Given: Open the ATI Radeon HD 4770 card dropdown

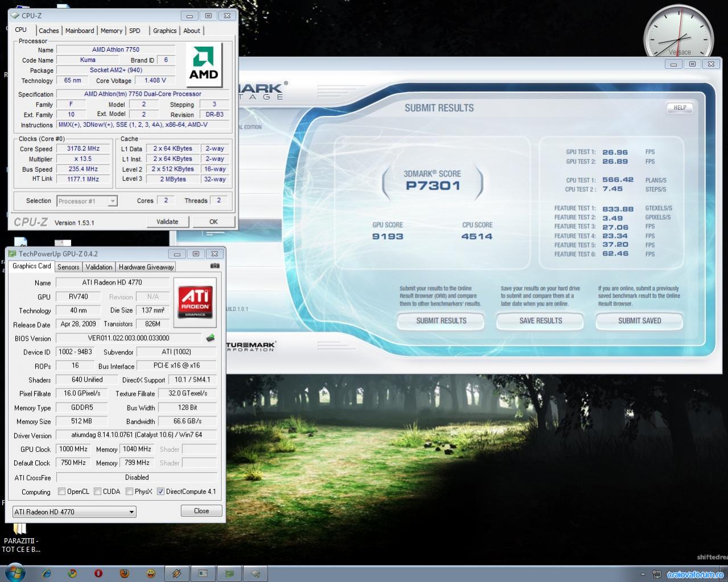Looking at the screenshot, I should tap(74, 511).
